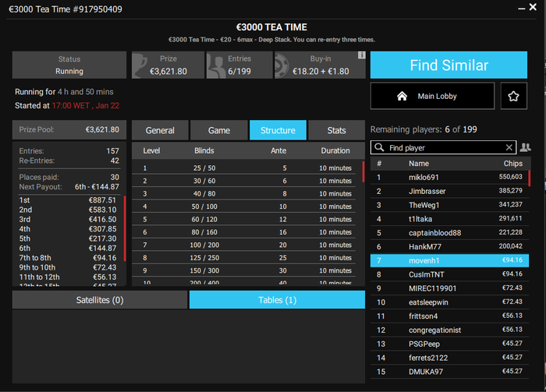The image size is (546, 392).
Task: Click the Find player search field
Action: point(443,147)
